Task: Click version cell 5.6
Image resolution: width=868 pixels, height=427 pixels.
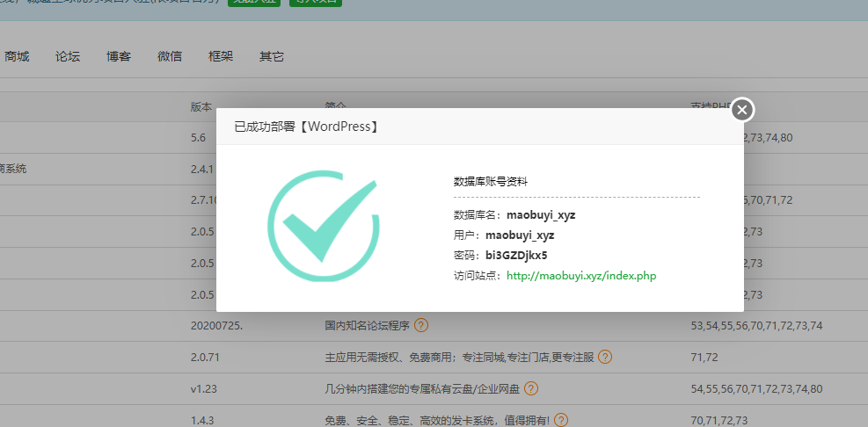Action: coord(198,137)
